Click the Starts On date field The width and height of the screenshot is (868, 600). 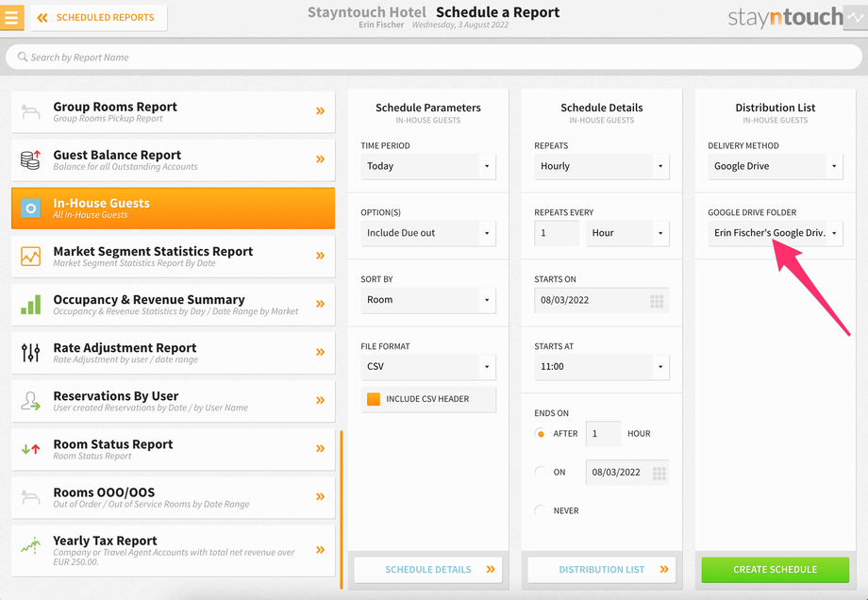(602, 300)
